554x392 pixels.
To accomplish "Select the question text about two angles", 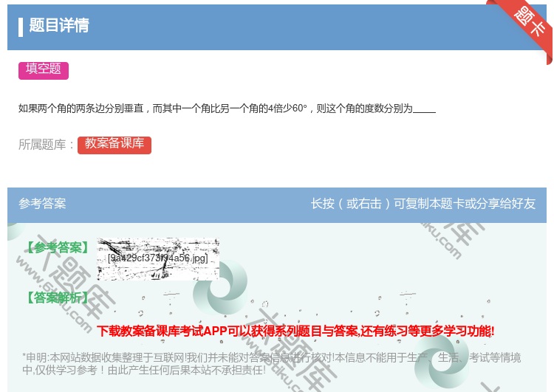I will [227, 108].
